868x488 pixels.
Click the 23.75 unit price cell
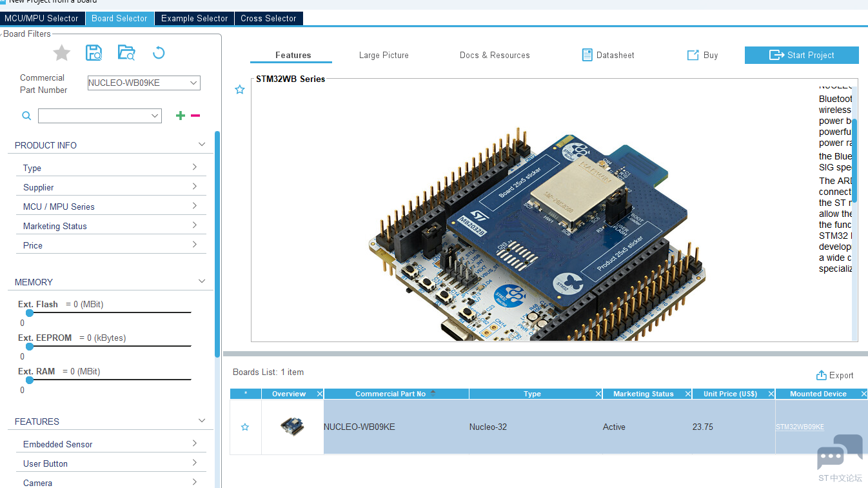pyautogui.click(x=734, y=427)
